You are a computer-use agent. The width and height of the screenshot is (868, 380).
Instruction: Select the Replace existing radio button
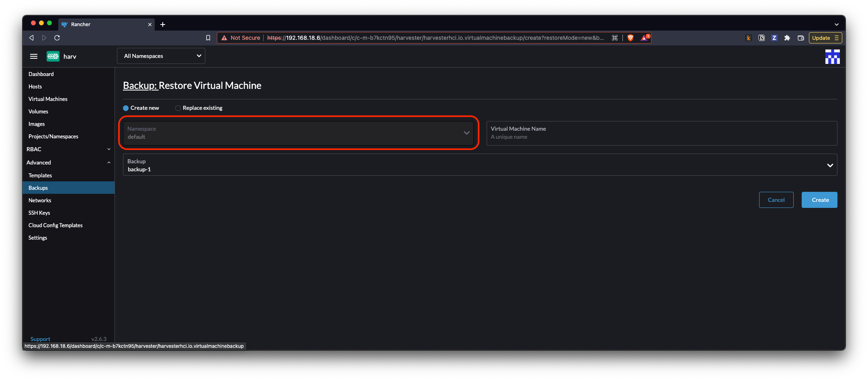[x=178, y=108]
